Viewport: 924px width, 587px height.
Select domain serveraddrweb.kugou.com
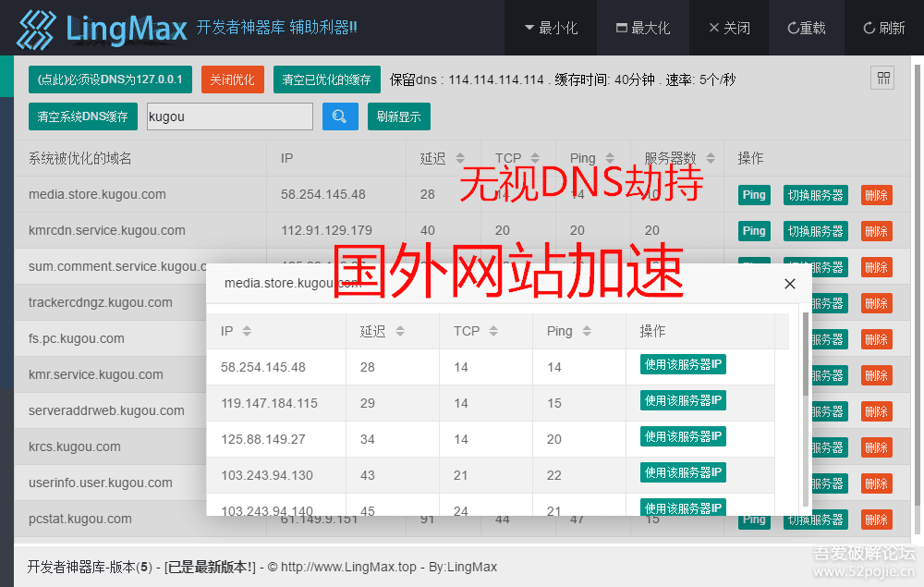[x=106, y=410]
